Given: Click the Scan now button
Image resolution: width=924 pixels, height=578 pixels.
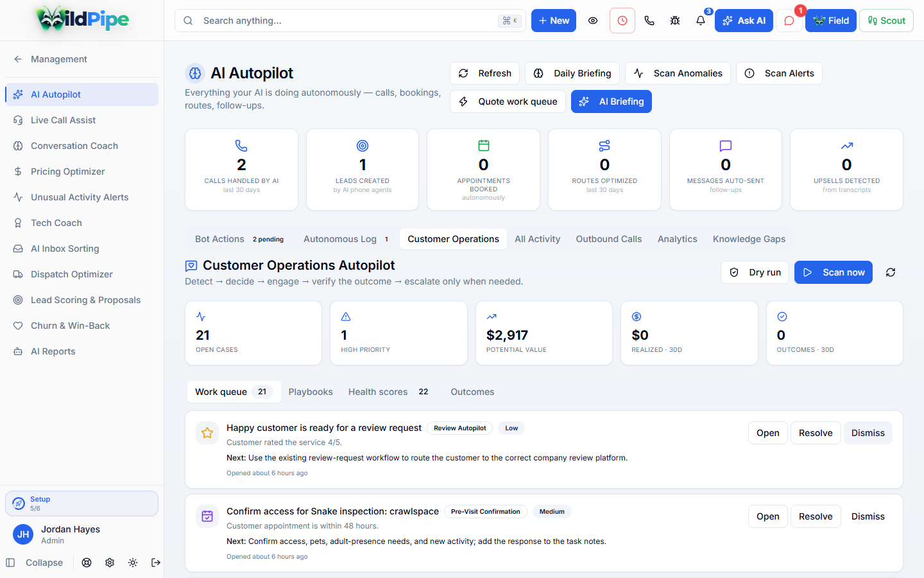Looking at the screenshot, I should (x=834, y=272).
